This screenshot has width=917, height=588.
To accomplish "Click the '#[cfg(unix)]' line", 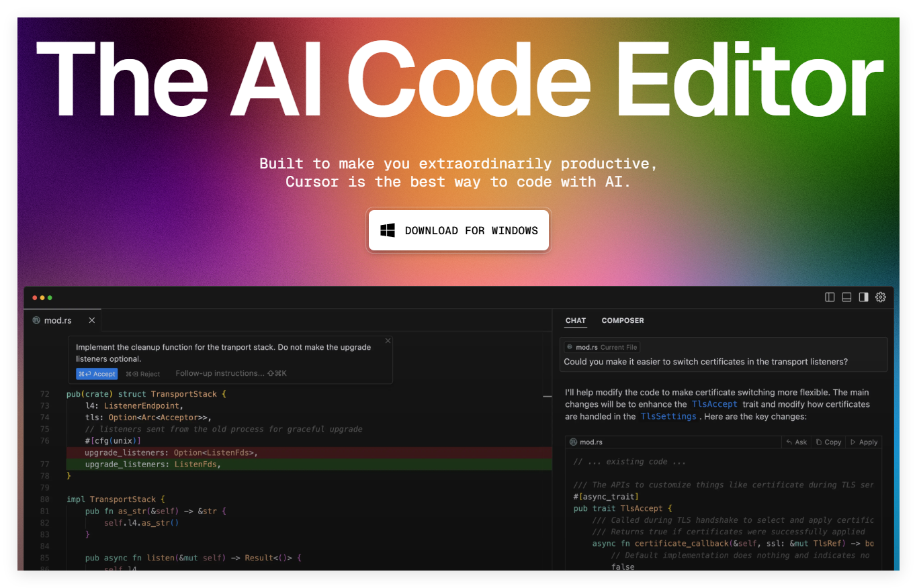I will pos(113,441).
